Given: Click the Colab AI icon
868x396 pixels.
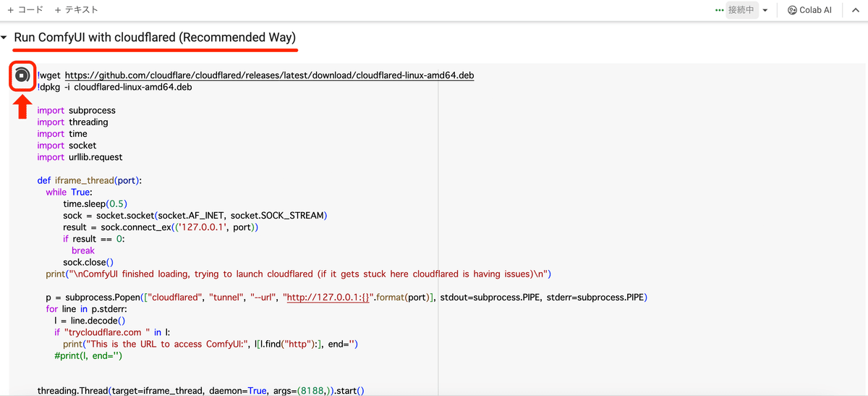Looking at the screenshot, I should (x=792, y=10).
